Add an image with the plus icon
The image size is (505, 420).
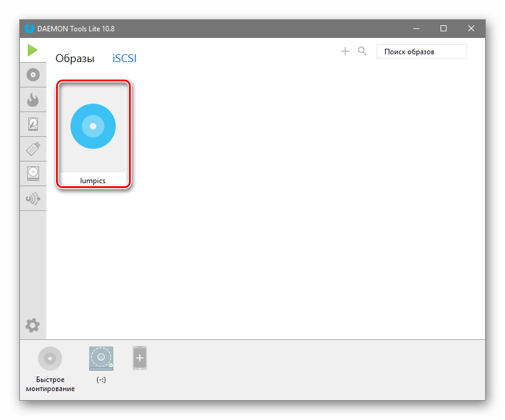pos(345,51)
